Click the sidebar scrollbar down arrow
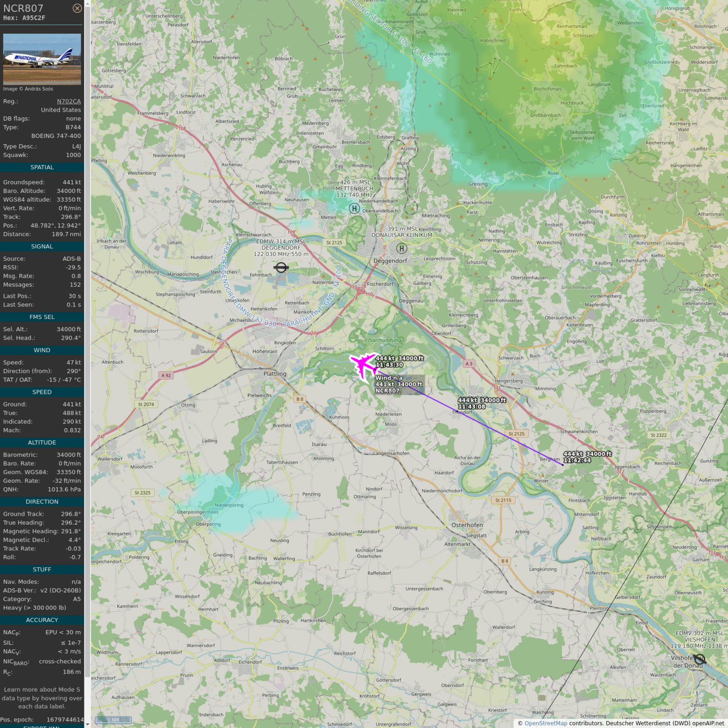This screenshot has width=728, height=728. click(x=87, y=724)
